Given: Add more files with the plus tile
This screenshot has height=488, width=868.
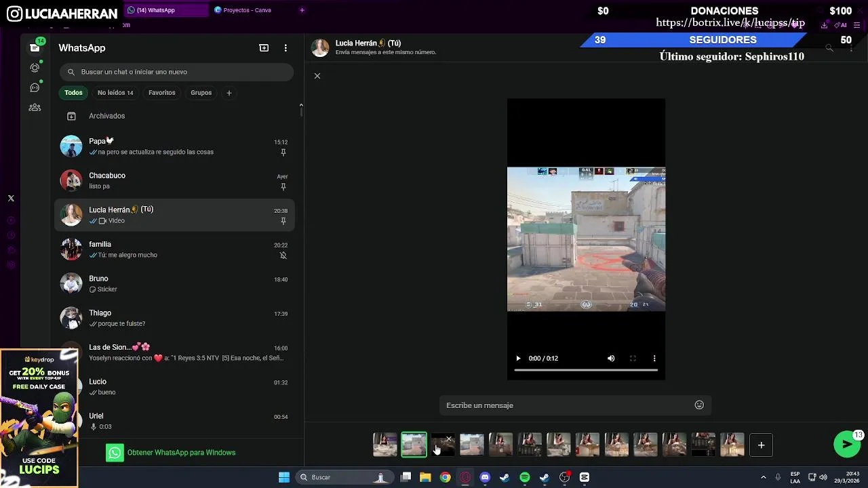Looking at the screenshot, I should click(x=761, y=445).
